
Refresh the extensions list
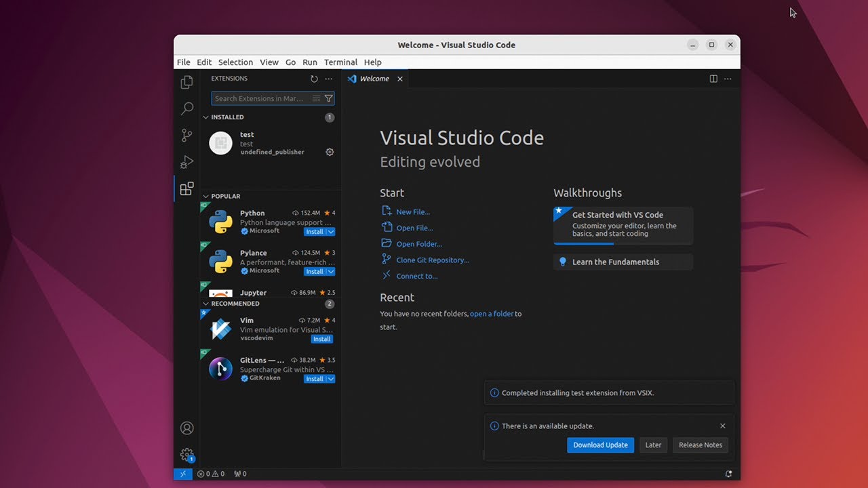click(314, 79)
